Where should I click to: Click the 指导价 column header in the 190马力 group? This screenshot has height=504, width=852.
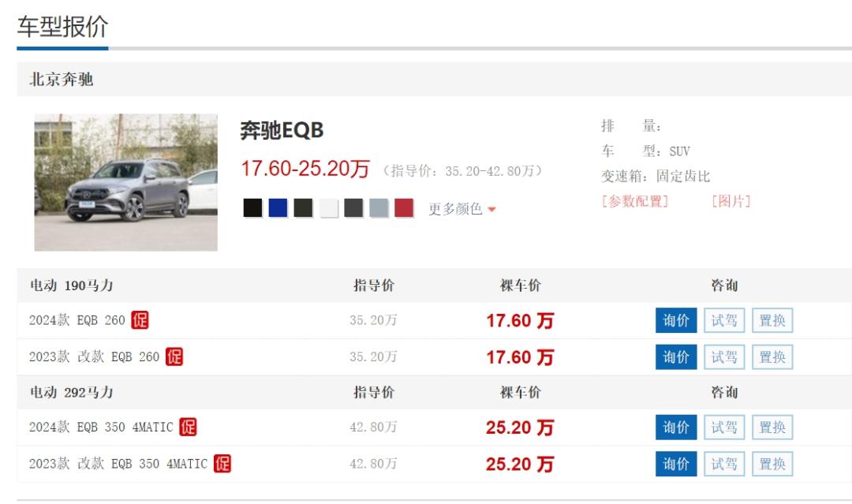coord(374,286)
